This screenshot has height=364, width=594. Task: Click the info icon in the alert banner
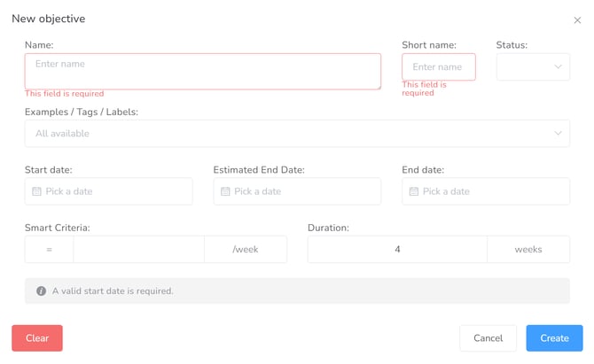41,291
